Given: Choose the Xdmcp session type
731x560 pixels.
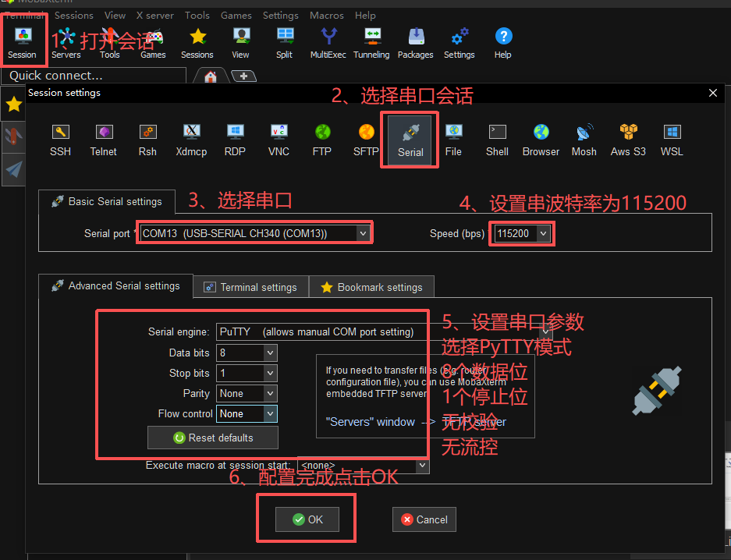Looking at the screenshot, I should click(191, 140).
